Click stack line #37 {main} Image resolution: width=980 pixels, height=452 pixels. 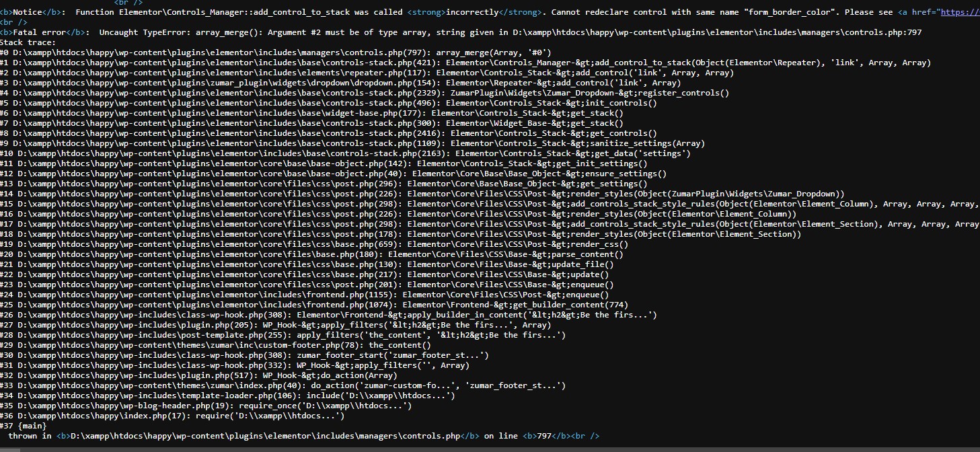(x=24, y=426)
